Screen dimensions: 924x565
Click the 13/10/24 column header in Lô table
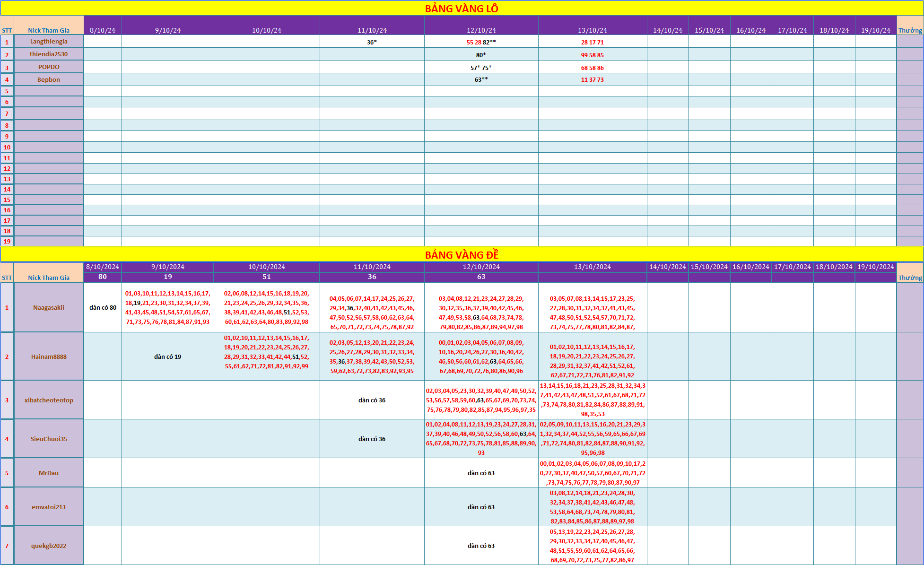(592, 30)
